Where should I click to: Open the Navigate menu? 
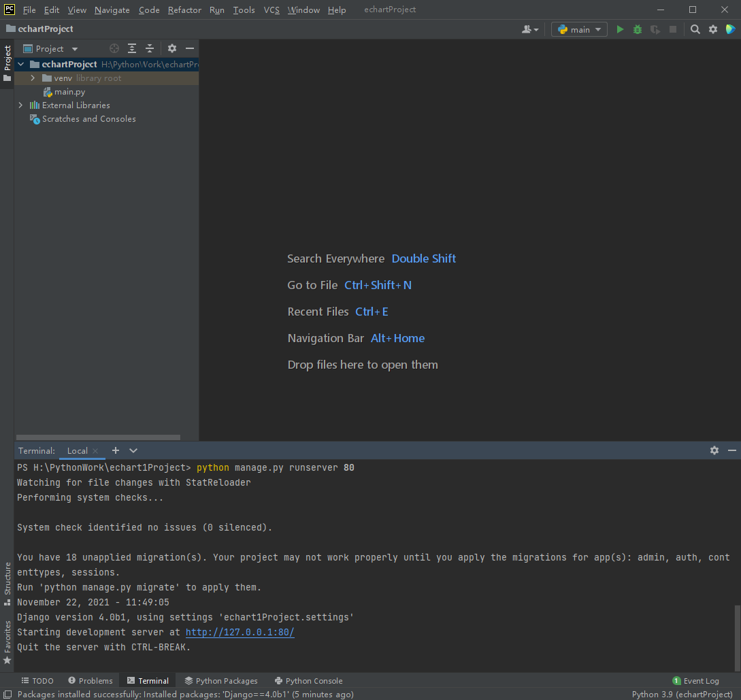click(x=112, y=10)
